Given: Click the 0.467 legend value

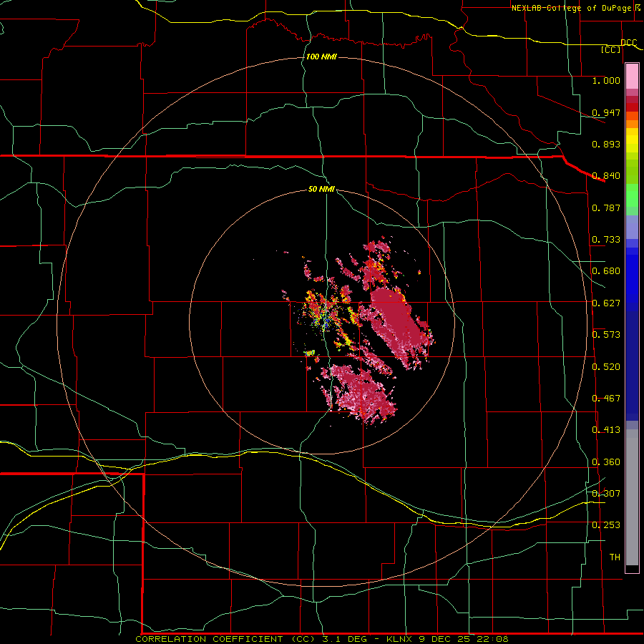Looking at the screenshot, I should click(606, 399).
